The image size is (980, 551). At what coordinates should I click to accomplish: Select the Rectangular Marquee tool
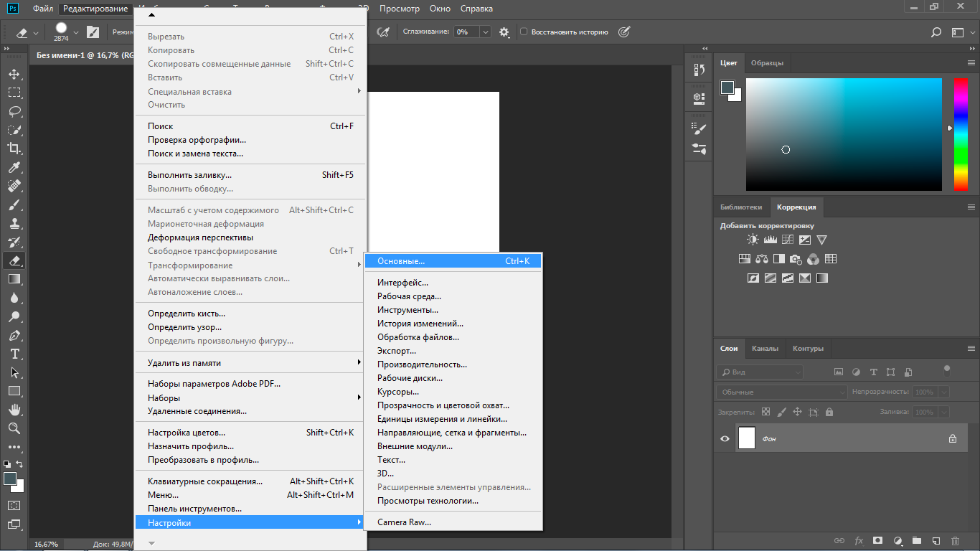pyautogui.click(x=14, y=93)
